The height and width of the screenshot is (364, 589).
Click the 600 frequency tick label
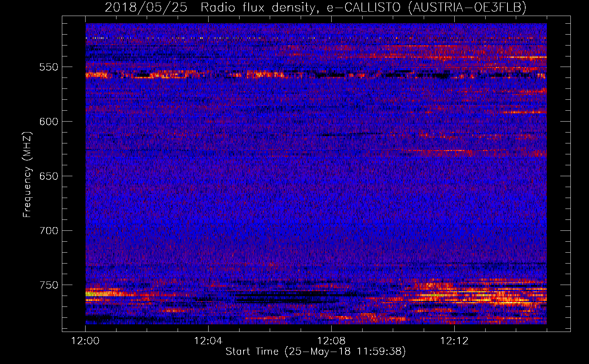click(49, 122)
